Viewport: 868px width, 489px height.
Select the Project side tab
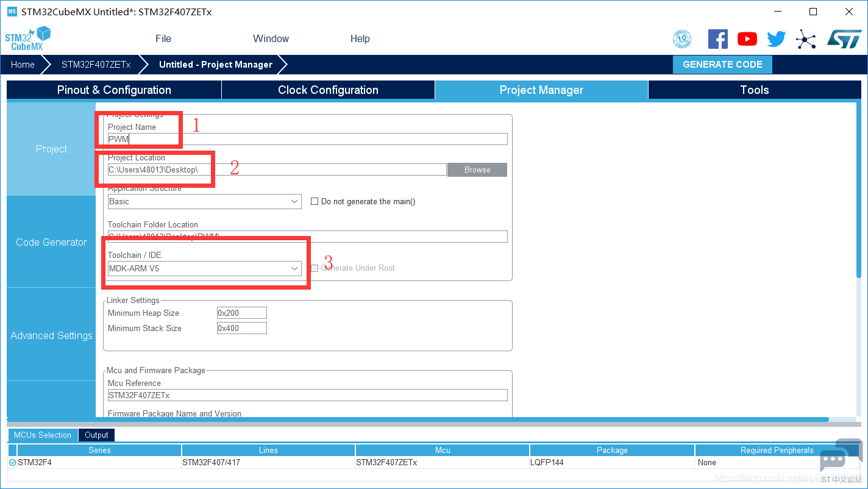[51, 149]
